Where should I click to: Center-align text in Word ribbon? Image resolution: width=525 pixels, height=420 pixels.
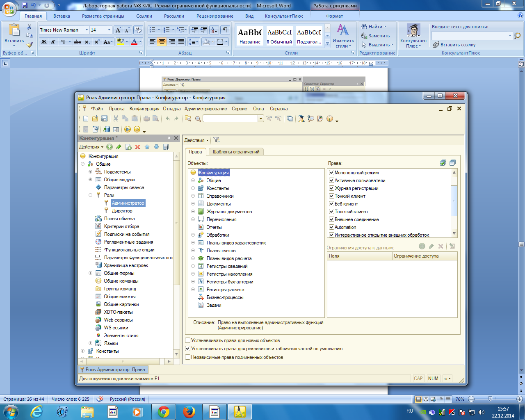pos(162,42)
